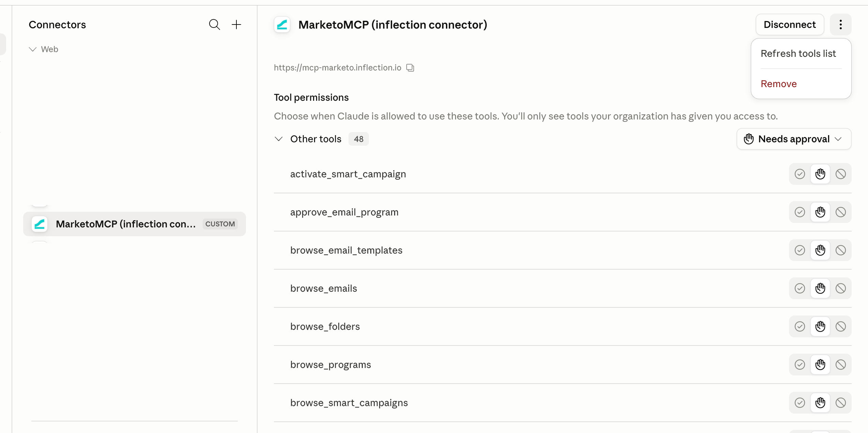This screenshot has height=433, width=868.
Task: Block the browse_programs tool
Action: [x=840, y=365]
